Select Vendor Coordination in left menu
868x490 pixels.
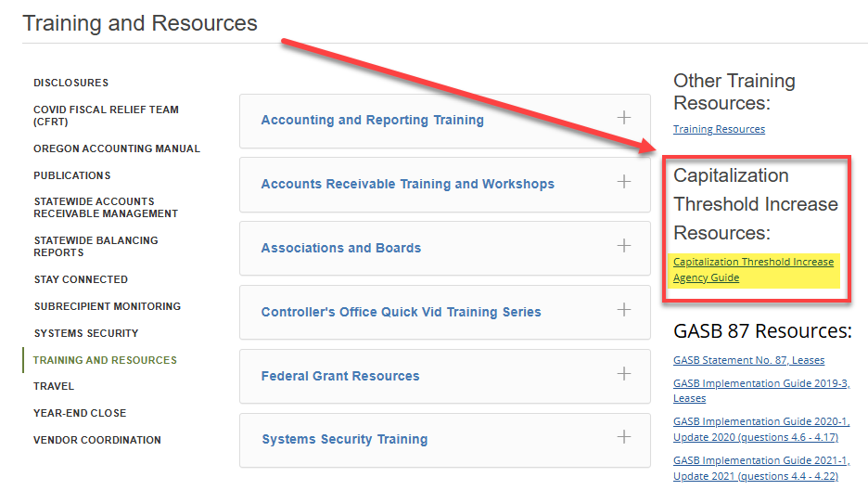pos(96,440)
